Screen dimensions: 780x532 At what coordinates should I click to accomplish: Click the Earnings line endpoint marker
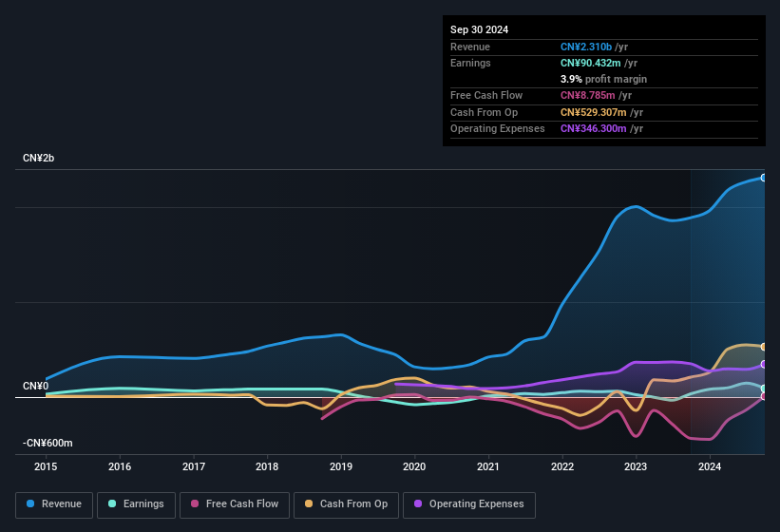tap(764, 389)
